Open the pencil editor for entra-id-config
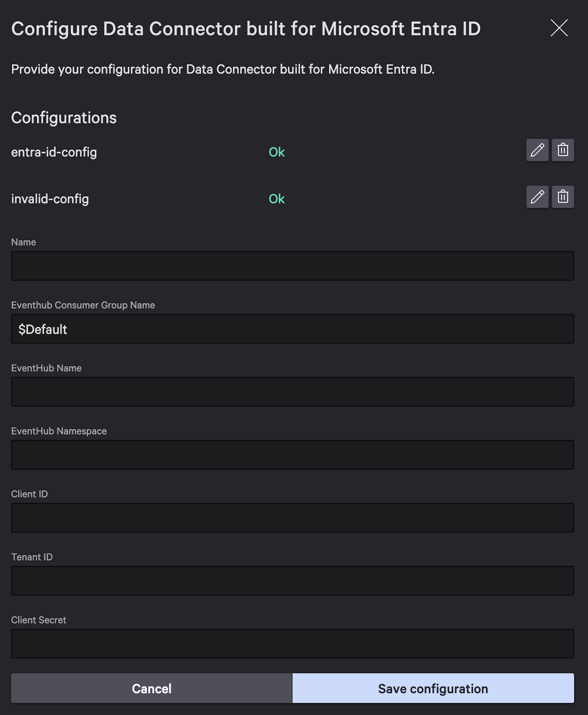 pos(537,150)
